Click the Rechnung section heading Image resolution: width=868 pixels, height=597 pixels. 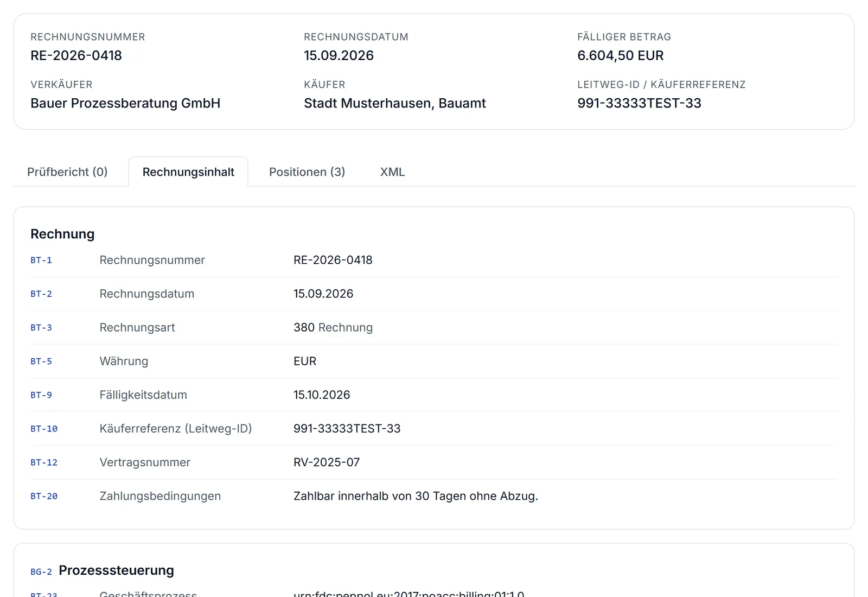[x=62, y=234]
